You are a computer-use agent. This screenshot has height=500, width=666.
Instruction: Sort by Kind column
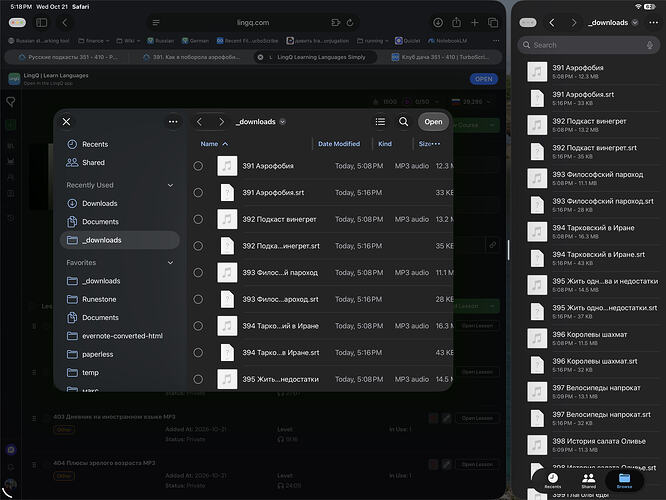pos(385,144)
